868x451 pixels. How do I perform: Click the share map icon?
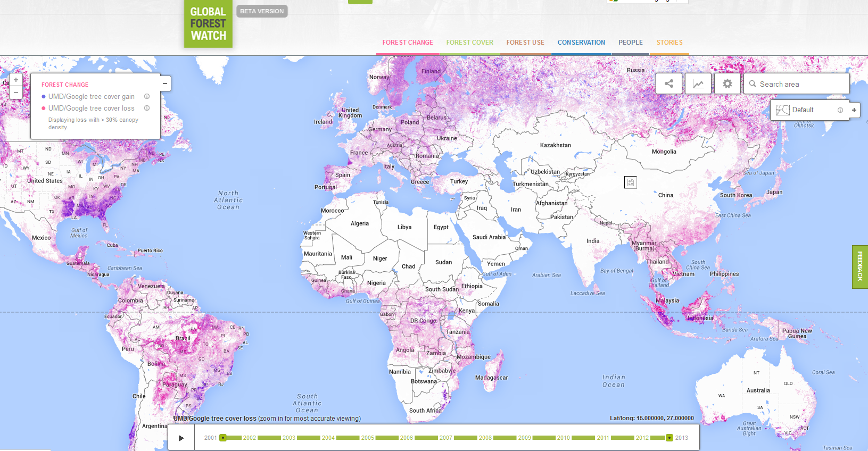coord(669,83)
